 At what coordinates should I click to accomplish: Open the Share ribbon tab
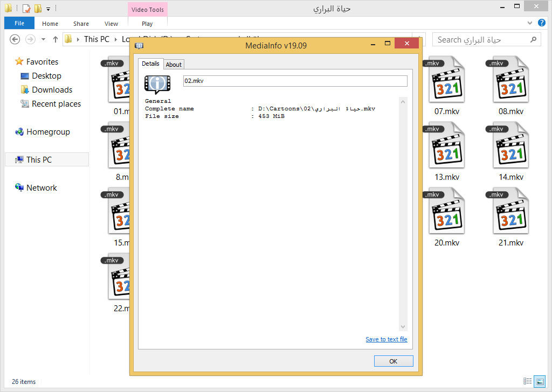[81, 24]
